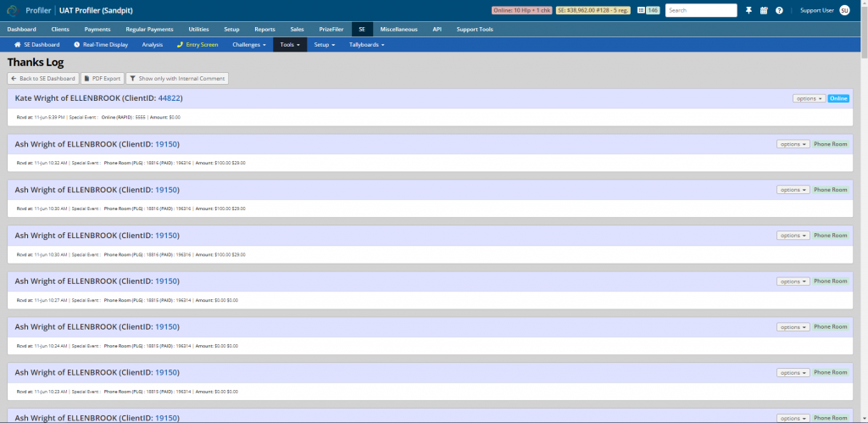Open the Reports menu
868x423 pixels.
[x=264, y=30]
